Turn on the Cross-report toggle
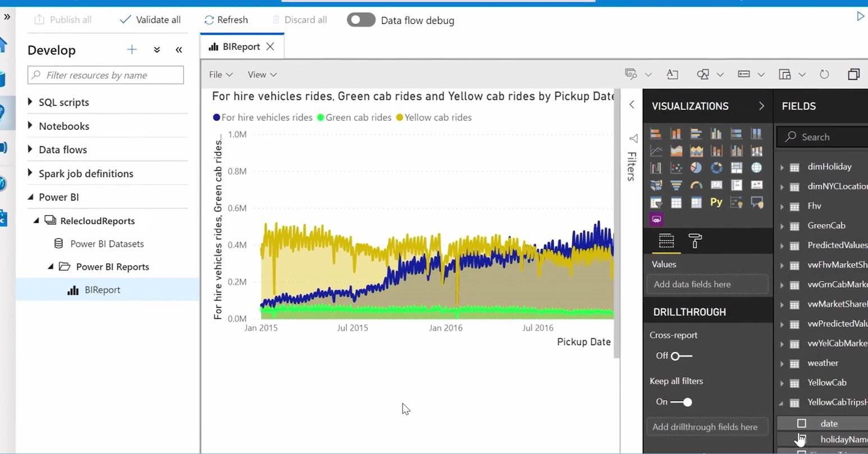This screenshot has height=454, width=868. coord(682,356)
